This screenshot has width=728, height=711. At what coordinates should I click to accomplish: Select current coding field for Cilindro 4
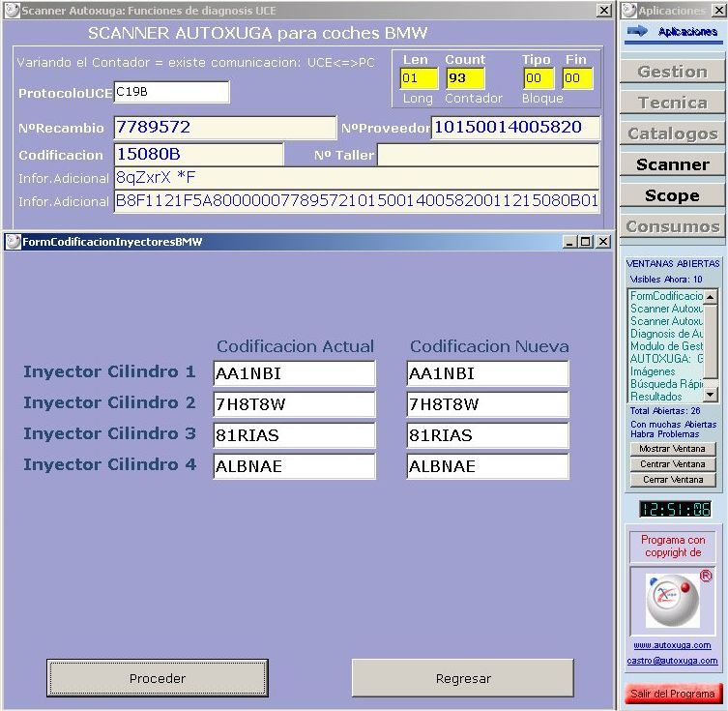tap(294, 466)
